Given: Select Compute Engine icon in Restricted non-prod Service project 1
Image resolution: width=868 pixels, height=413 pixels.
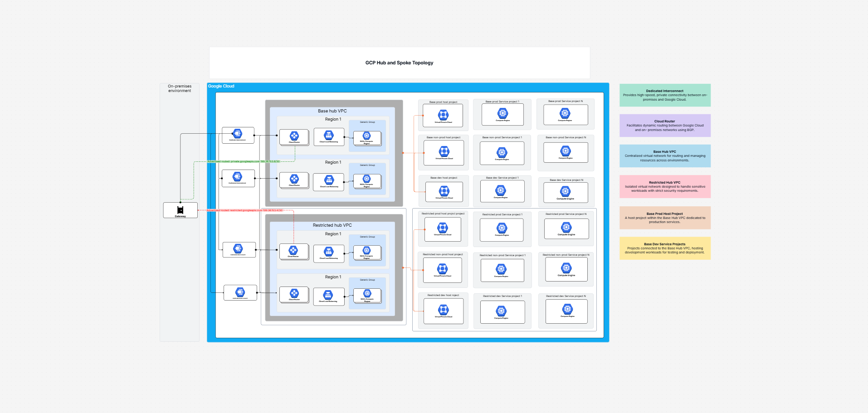Looking at the screenshot, I should (x=501, y=269).
